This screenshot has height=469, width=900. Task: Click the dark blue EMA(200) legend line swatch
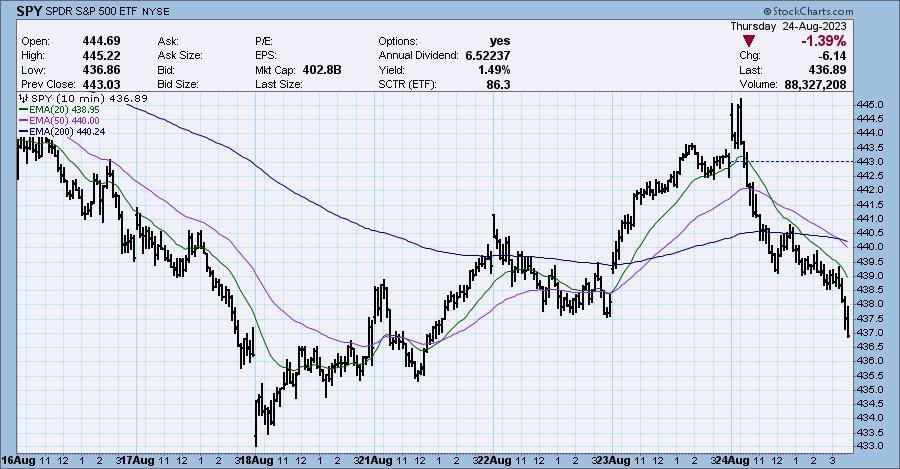click(x=24, y=131)
